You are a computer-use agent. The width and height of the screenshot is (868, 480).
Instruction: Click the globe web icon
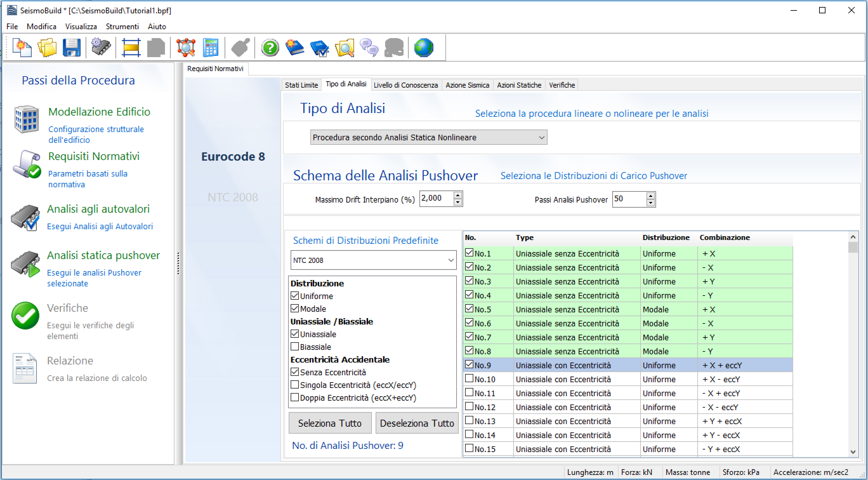pyautogui.click(x=424, y=48)
